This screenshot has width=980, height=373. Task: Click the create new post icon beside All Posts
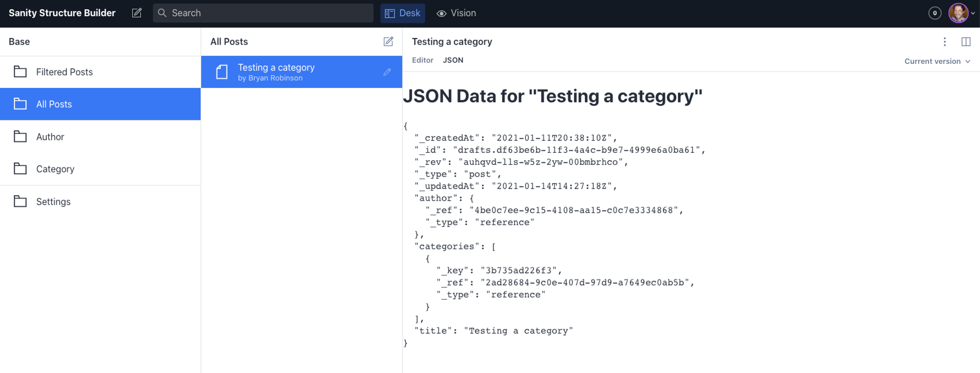(388, 42)
